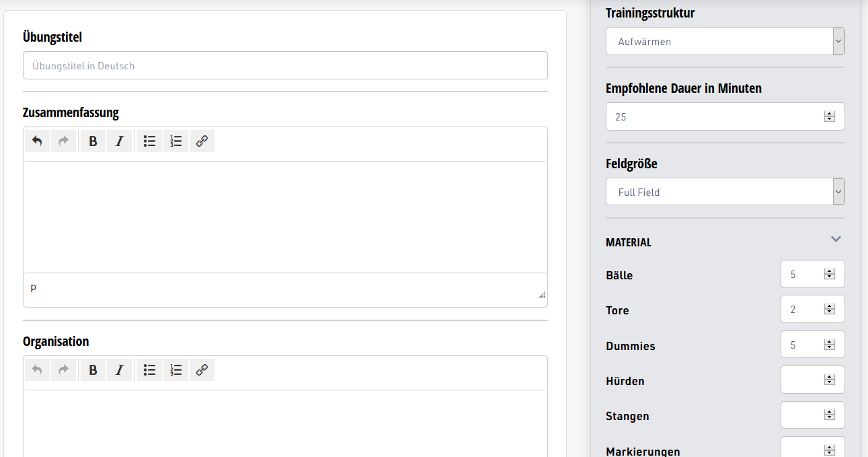The height and width of the screenshot is (457, 868).
Task: Click the Dummies spinner arrows
Action: 830,345
